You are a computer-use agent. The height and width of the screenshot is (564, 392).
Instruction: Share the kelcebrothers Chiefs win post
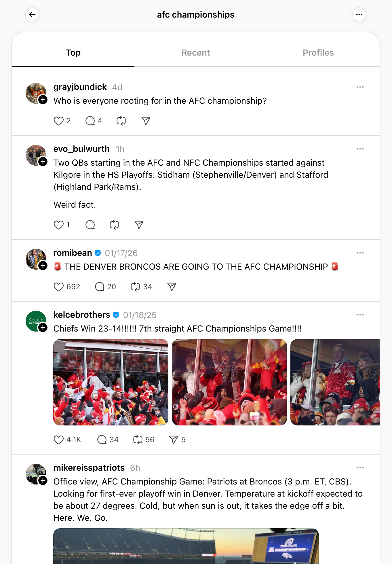(x=174, y=440)
